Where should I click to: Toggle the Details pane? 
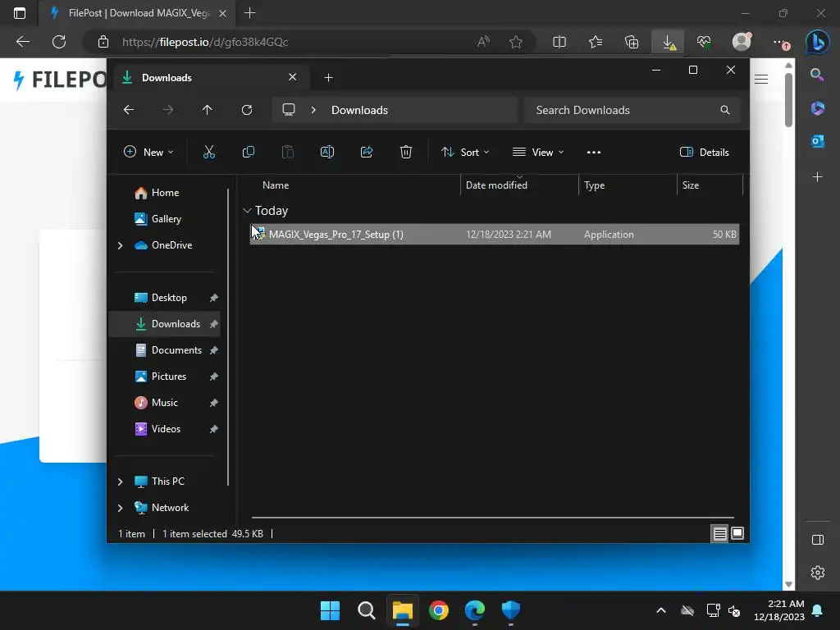(704, 152)
